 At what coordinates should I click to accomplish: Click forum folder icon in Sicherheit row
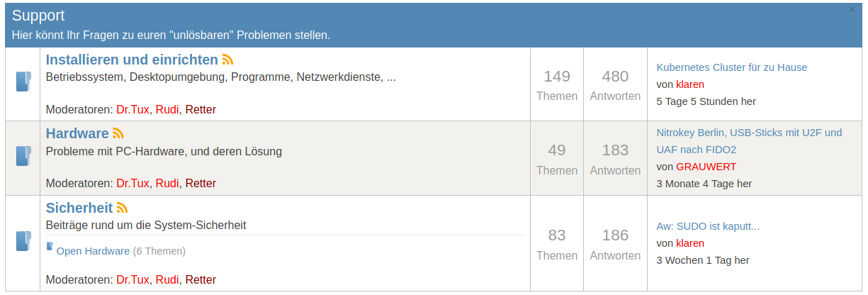click(x=23, y=241)
